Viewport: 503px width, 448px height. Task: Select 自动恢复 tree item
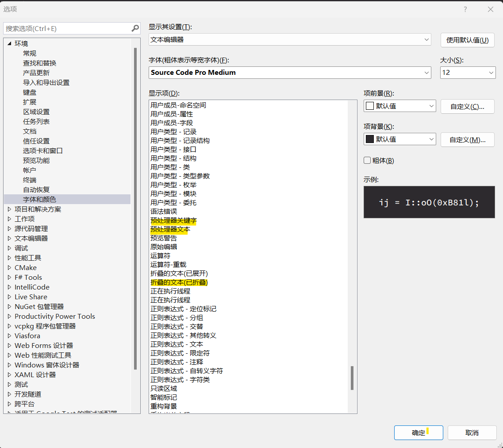coord(36,189)
